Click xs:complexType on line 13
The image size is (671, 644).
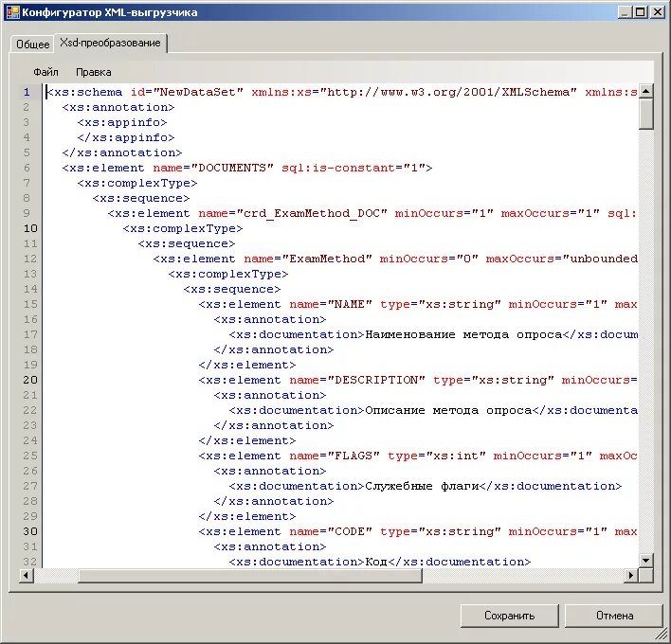pyautogui.click(x=228, y=274)
